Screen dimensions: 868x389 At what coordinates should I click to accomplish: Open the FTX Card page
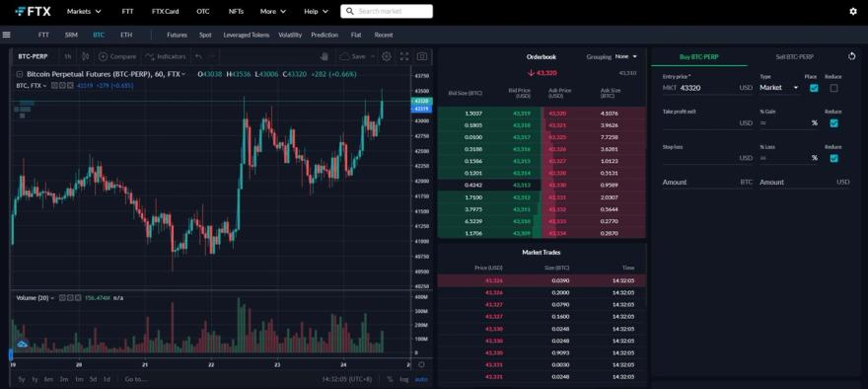click(x=165, y=11)
